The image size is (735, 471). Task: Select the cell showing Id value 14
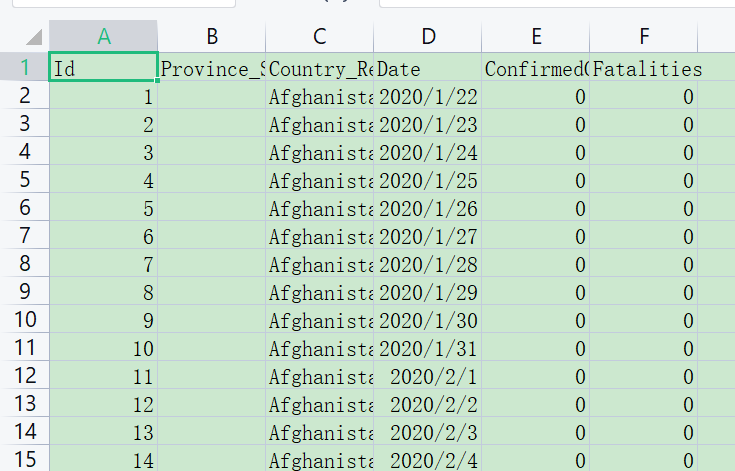[x=103, y=460]
